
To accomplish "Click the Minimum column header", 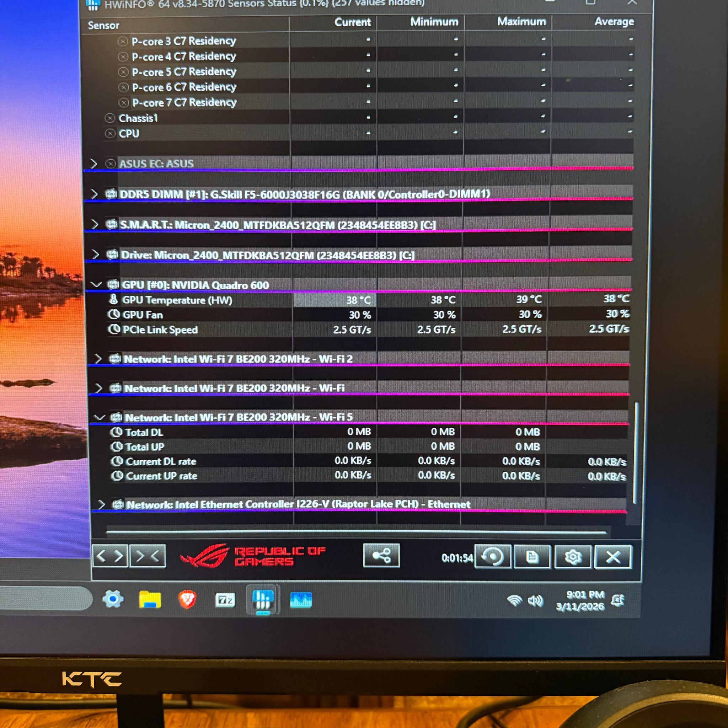I will tap(434, 21).
